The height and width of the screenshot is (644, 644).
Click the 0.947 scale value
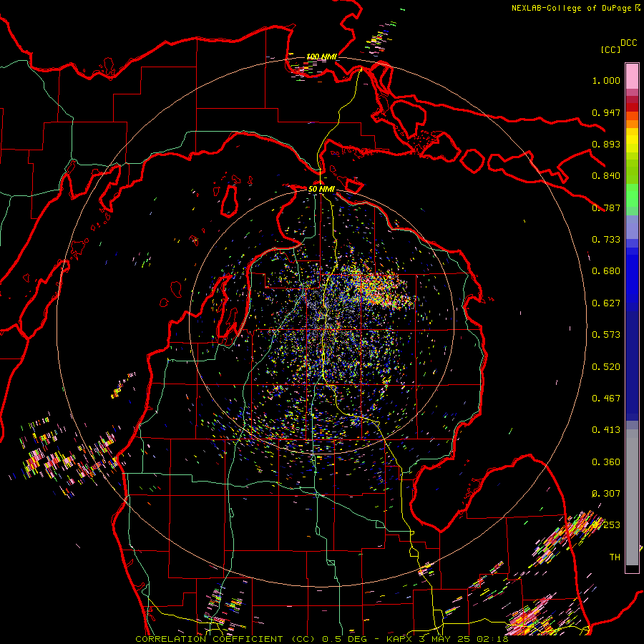click(606, 112)
